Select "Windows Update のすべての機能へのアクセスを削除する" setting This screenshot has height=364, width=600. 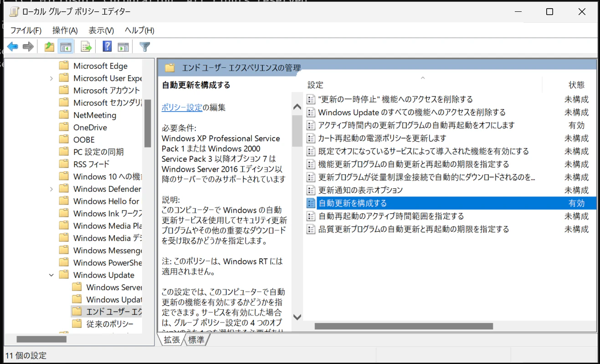tap(412, 113)
